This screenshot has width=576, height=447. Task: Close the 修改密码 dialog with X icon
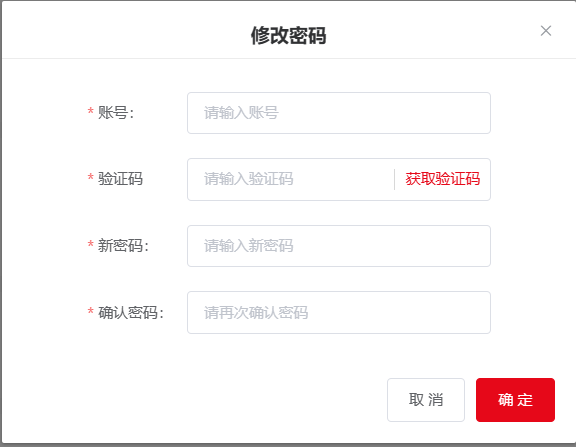546,31
